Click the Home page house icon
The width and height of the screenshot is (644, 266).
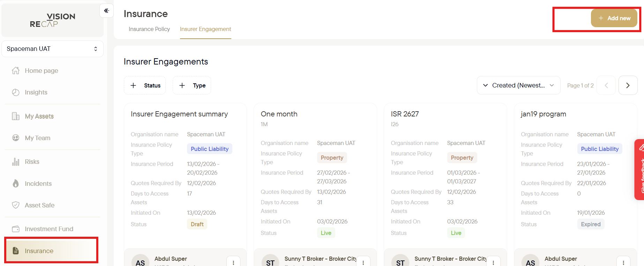coord(16,71)
